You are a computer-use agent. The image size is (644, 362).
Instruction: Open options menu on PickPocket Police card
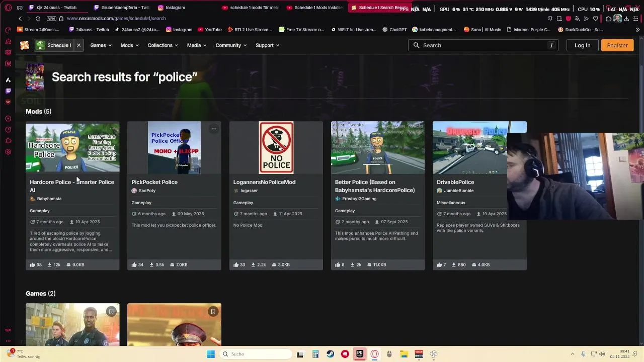(214, 129)
